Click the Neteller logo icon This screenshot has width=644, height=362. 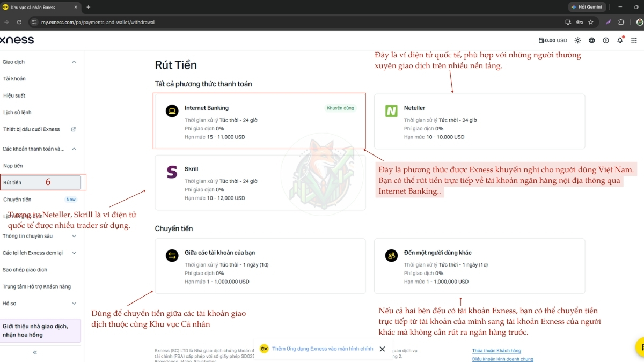391,111
